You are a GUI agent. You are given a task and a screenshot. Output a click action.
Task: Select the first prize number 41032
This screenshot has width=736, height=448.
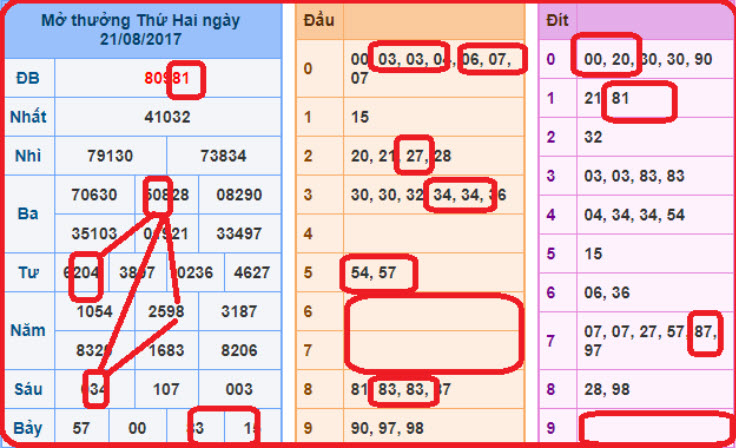pos(168,117)
